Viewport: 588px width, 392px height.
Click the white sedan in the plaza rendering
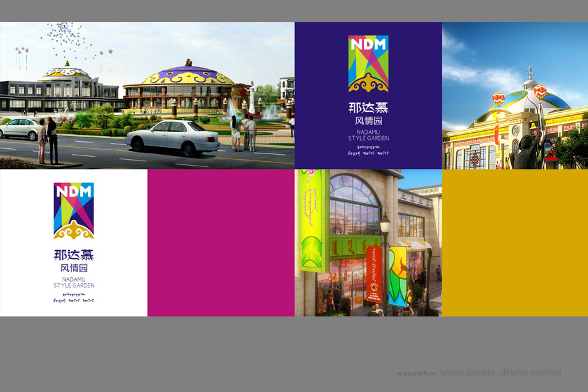pyautogui.click(x=172, y=136)
